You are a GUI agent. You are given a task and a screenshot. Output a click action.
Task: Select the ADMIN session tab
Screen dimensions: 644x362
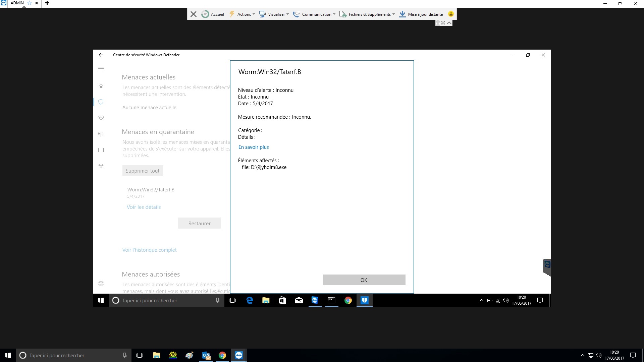click(x=17, y=3)
